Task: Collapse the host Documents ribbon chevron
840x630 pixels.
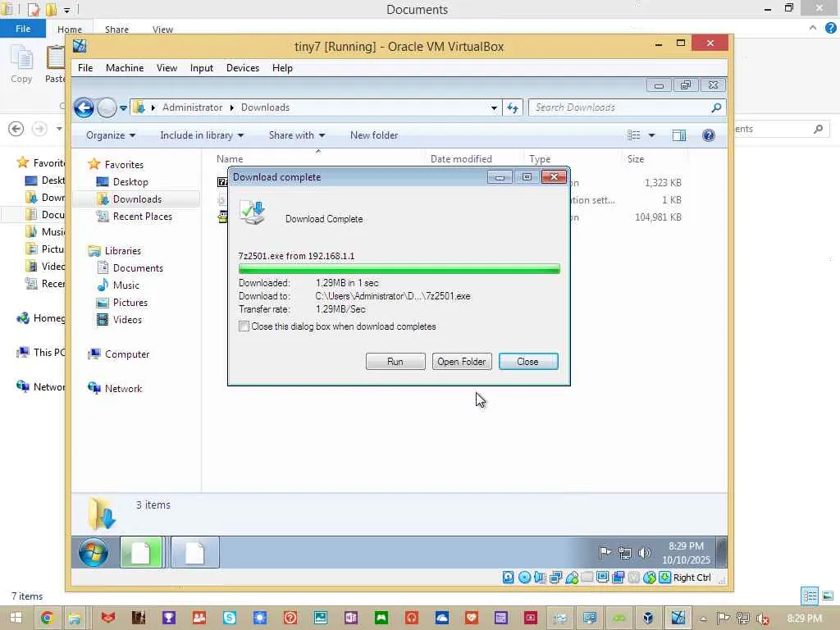Action: coord(813,28)
